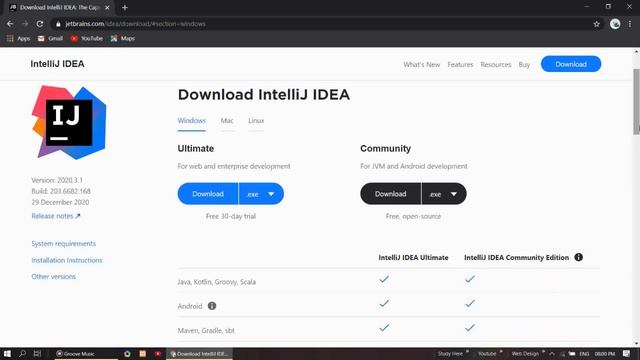Open Study Here taskbar toolbar
The width and height of the screenshot is (640, 360).
[x=450, y=354]
